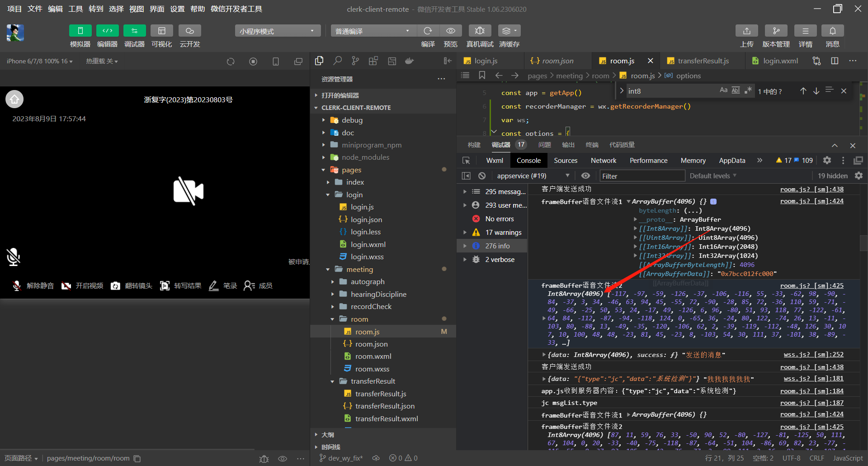868x466 pixels.
Task: Open the visualization view
Action: click(161, 31)
